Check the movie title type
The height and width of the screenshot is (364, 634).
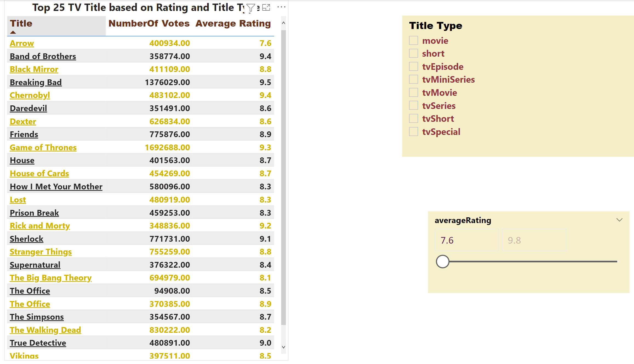(413, 41)
